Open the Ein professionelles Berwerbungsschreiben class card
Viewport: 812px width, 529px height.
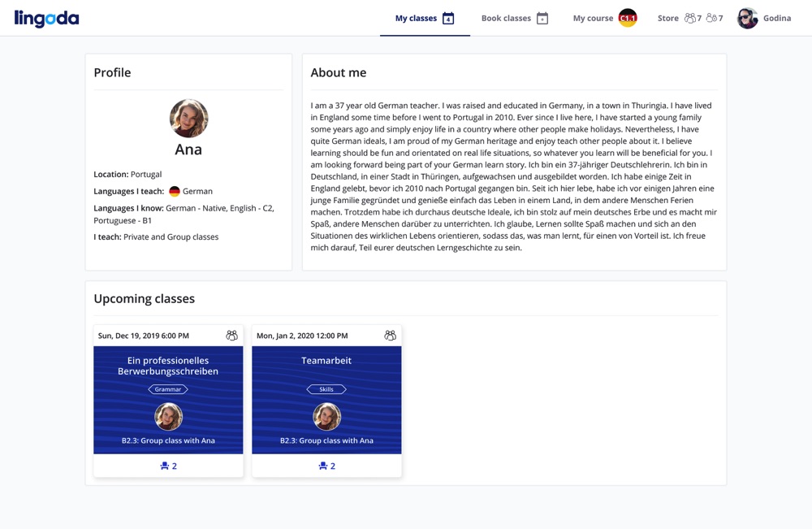(168, 400)
